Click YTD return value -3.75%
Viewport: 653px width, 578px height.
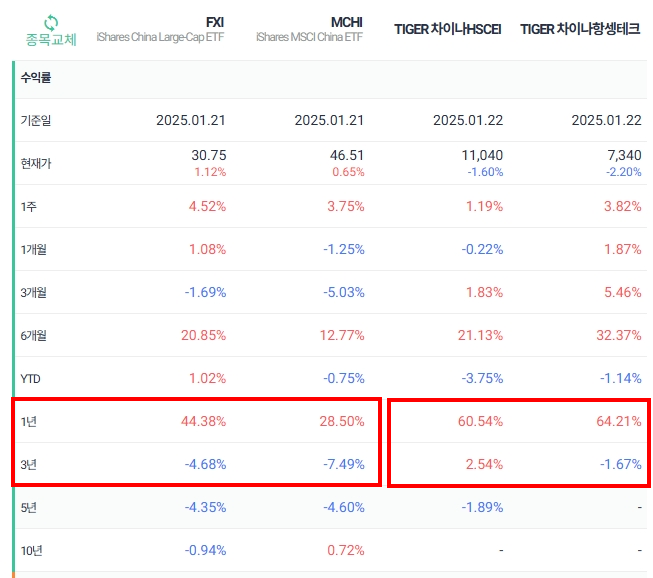pyautogui.click(x=482, y=378)
